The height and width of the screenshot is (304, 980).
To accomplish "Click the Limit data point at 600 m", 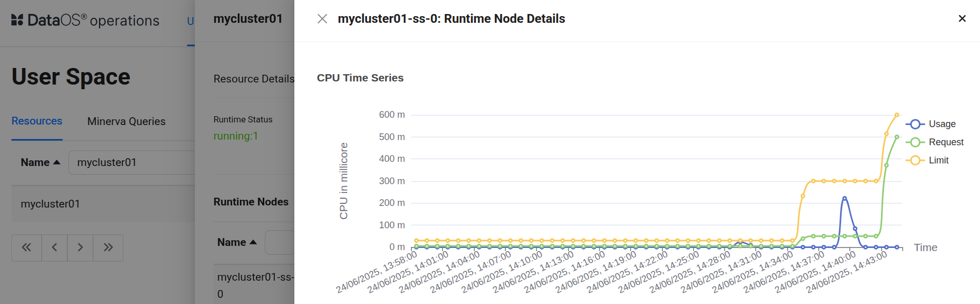I will click(897, 115).
